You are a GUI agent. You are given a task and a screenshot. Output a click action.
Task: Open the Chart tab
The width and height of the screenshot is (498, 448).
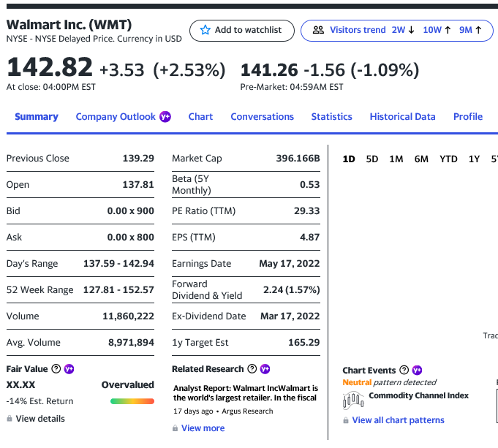point(200,117)
